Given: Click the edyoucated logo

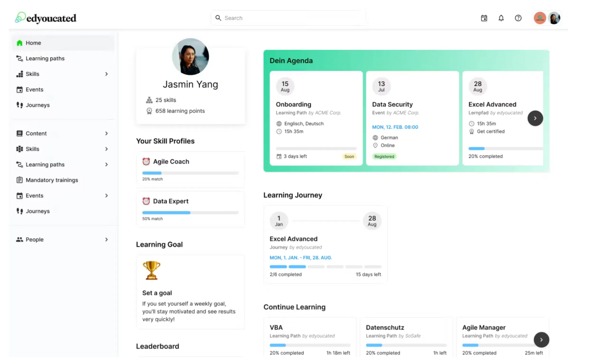Looking at the screenshot, I should [46, 18].
